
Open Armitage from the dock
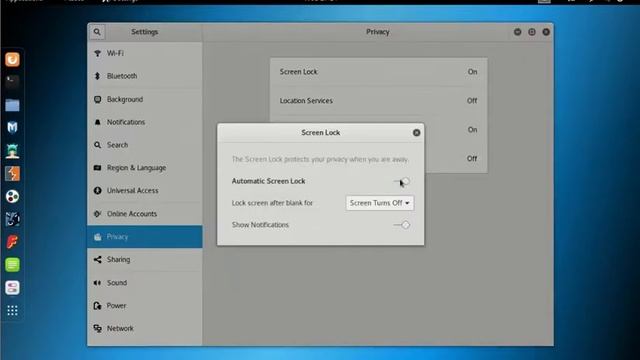(x=12, y=151)
